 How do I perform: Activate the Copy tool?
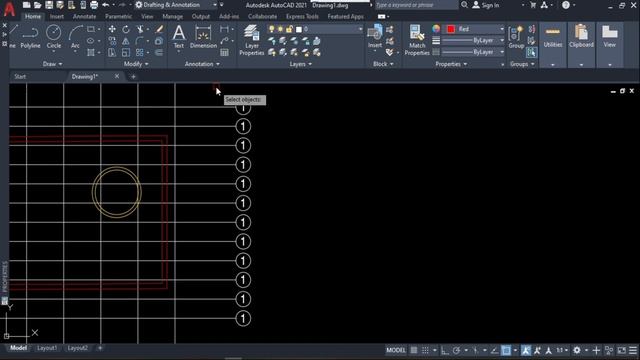point(112,41)
